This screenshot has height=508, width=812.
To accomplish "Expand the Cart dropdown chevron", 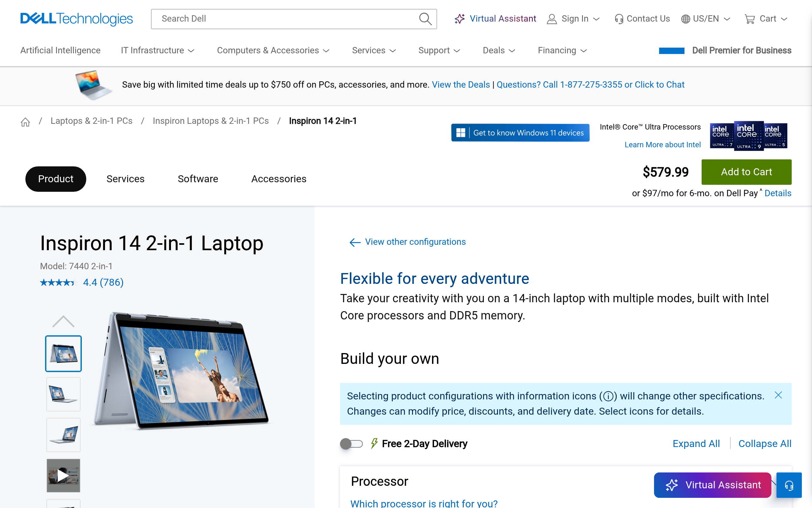I will 784,19.
